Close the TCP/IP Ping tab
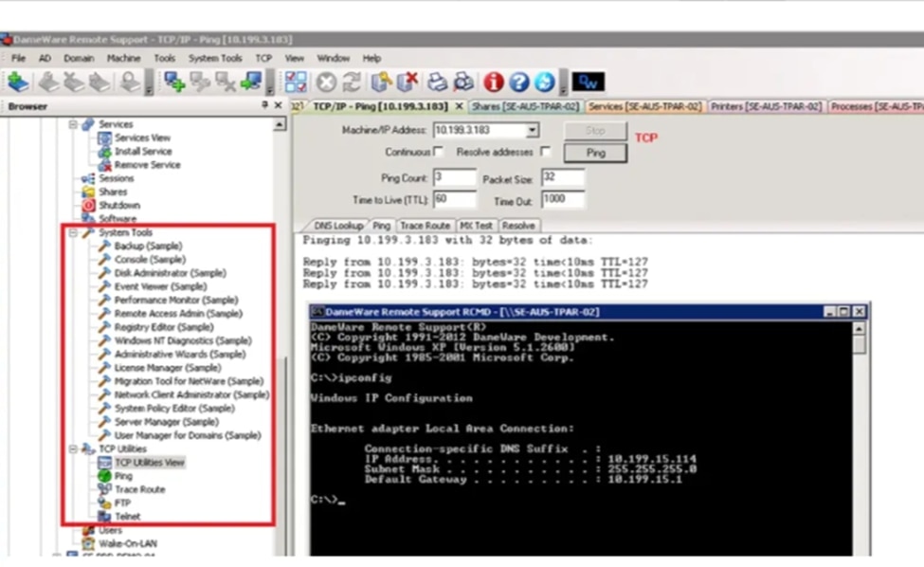Image resolution: width=924 pixels, height=567 pixels. tap(459, 107)
